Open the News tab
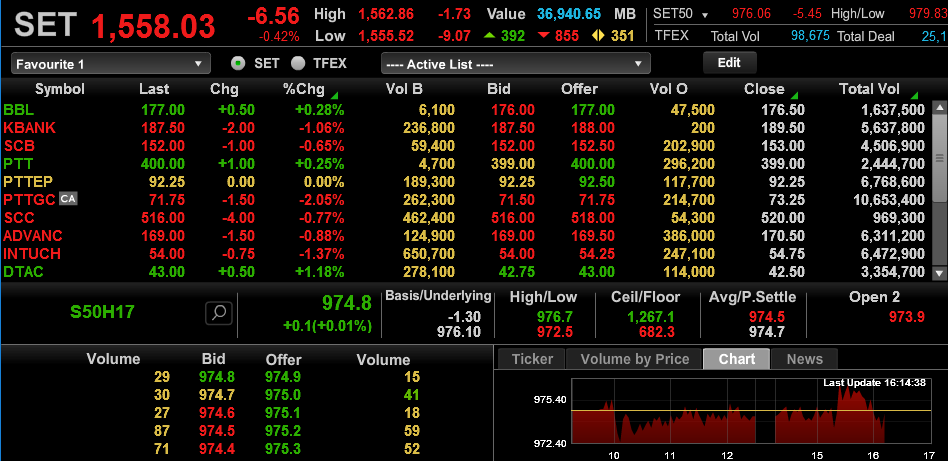 coord(805,359)
